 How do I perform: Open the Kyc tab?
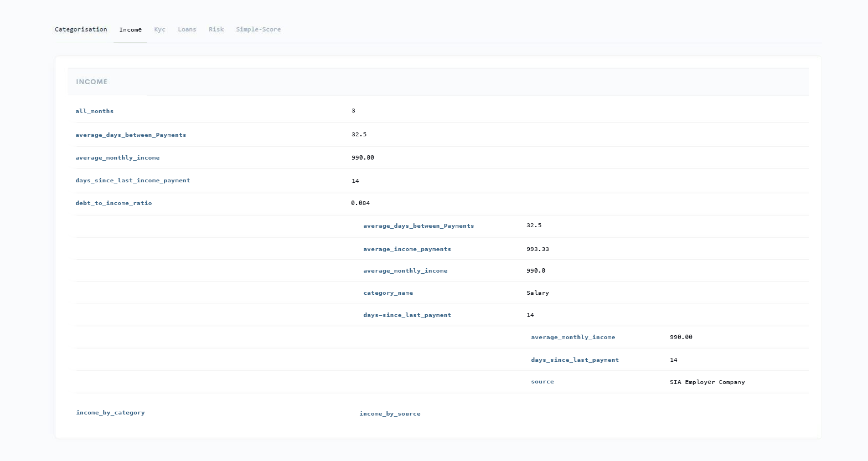(159, 29)
